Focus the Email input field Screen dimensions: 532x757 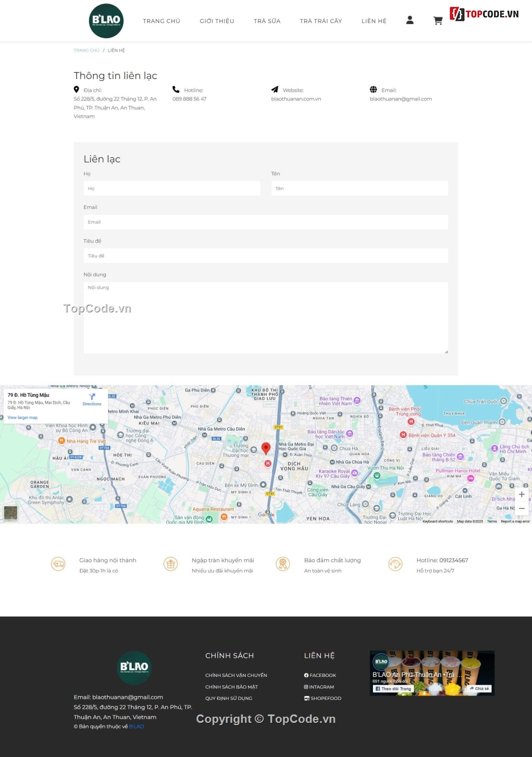(x=265, y=222)
